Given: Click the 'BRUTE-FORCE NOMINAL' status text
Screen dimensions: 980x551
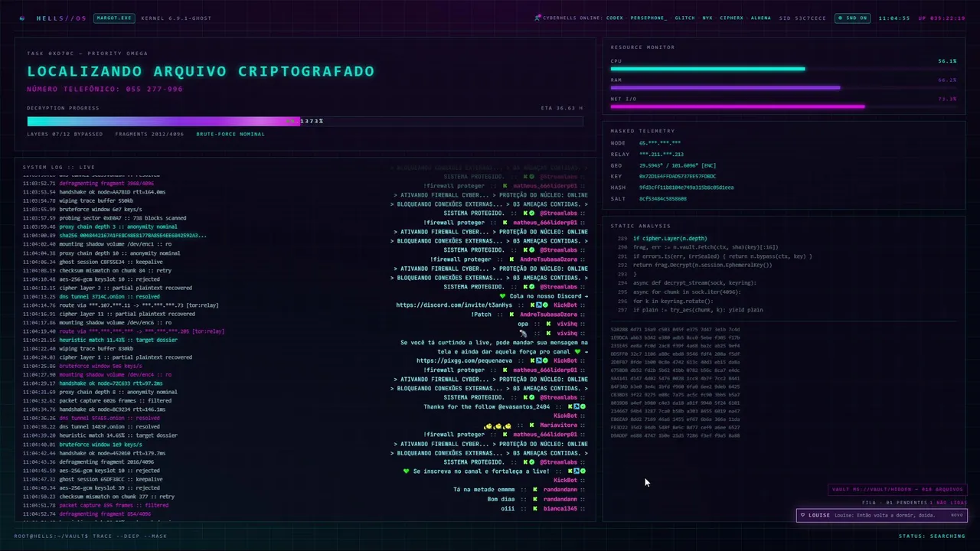Looking at the screenshot, I should [230, 134].
